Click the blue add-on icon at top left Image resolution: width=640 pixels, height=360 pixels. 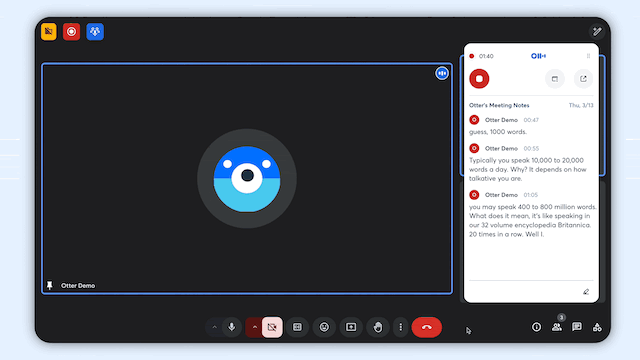(x=95, y=31)
